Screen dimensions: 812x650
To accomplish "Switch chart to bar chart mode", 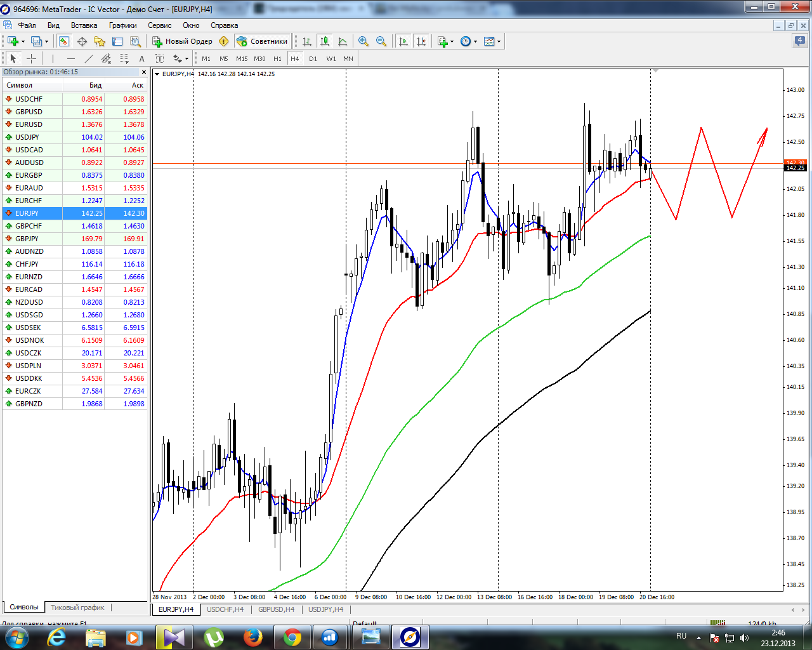I will coord(307,41).
